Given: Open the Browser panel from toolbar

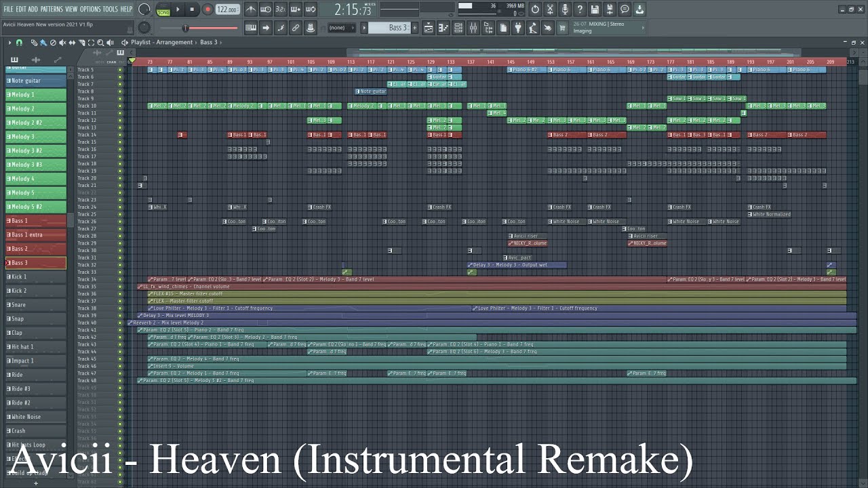Looking at the screenshot, I should pos(488,28).
